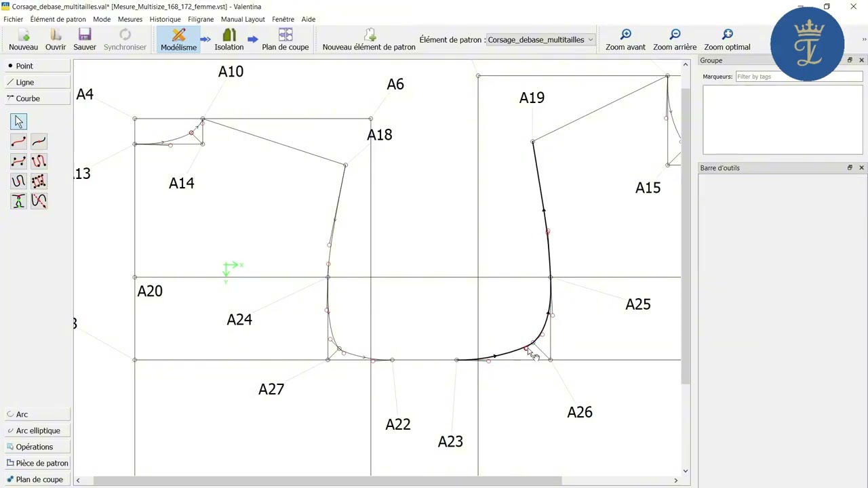Image resolution: width=868 pixels, height=488 pixels.
Task: Open the Élément de patron menu
Action: pos(58,19)
